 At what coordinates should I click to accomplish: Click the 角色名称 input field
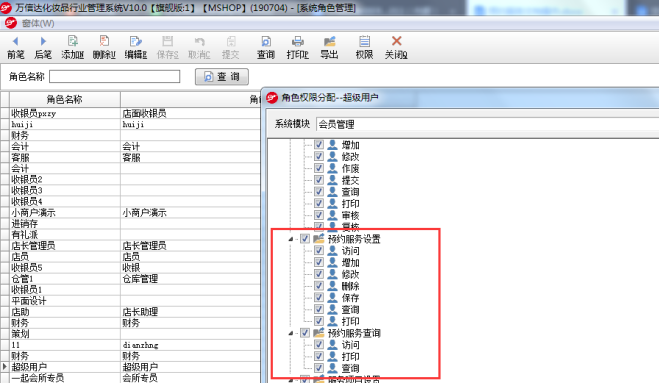pyautogui.click(x=115, y=77)
